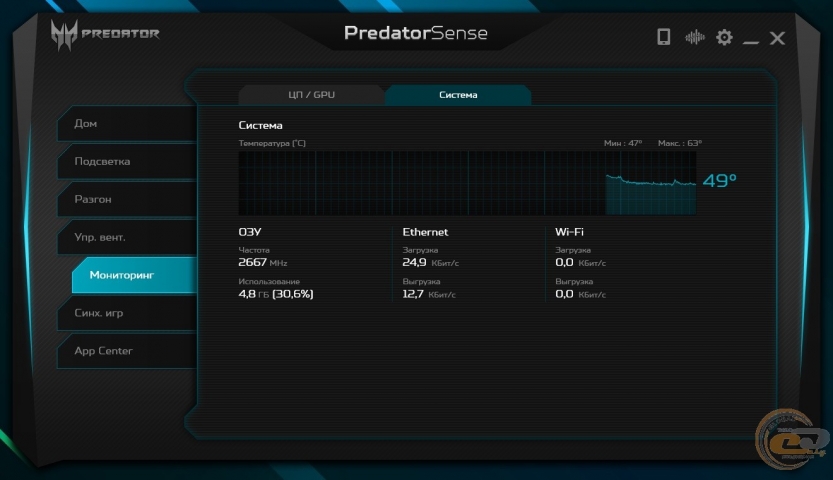Viewport: 833px width, 480px height.
Task: Click the Мин : 47° label
Action: point(623,143)
